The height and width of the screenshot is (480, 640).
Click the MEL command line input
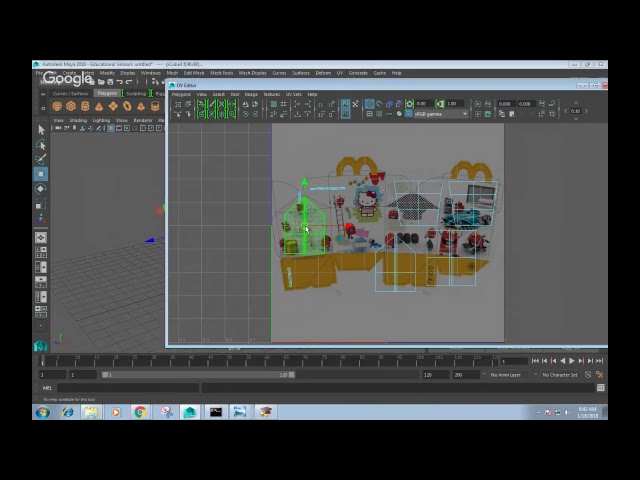[x=129, y=388]
